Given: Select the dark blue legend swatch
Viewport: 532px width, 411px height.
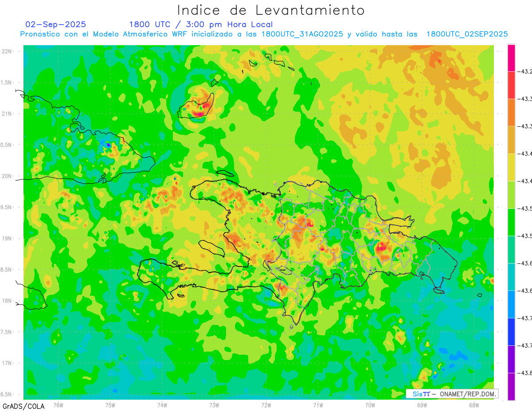Looking at the screenshot, I should (511, 332).
